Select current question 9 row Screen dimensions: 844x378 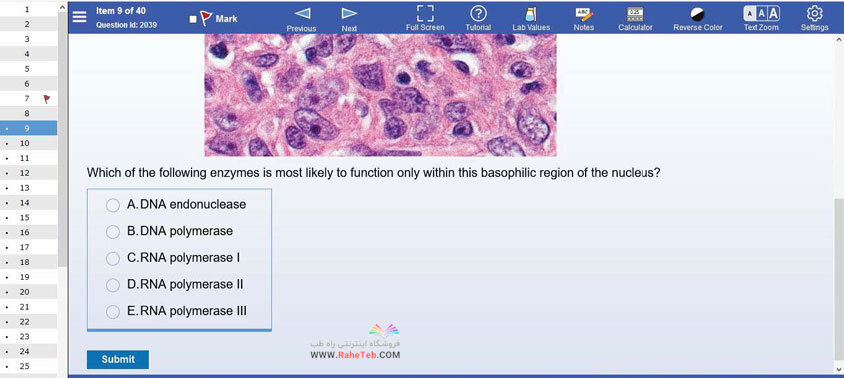tap(29, 128)
